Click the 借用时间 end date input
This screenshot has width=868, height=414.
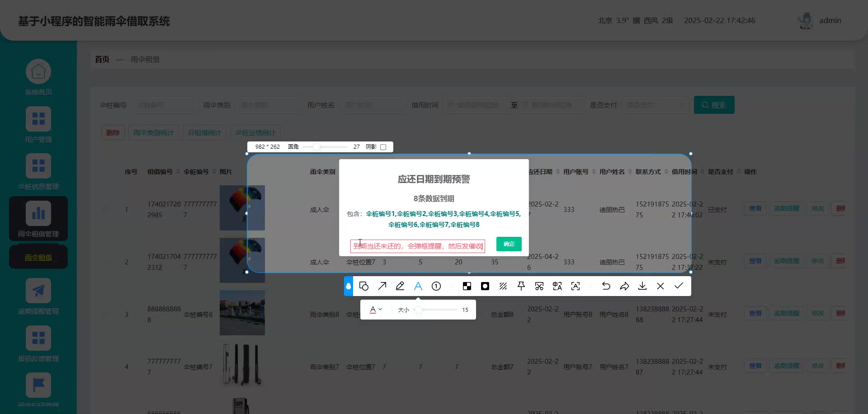[552, 105]
